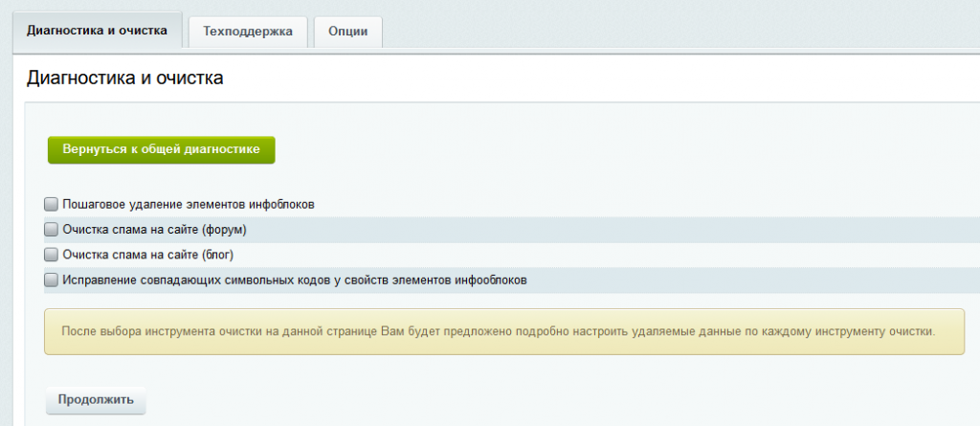Click the Очистка спама на сайте (блог) label
The height and width of the screenshot is (426, 980).
(148, 255)
